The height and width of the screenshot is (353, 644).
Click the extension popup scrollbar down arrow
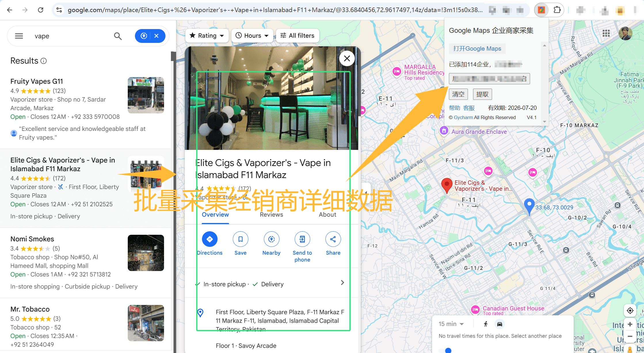click(544, 122)
